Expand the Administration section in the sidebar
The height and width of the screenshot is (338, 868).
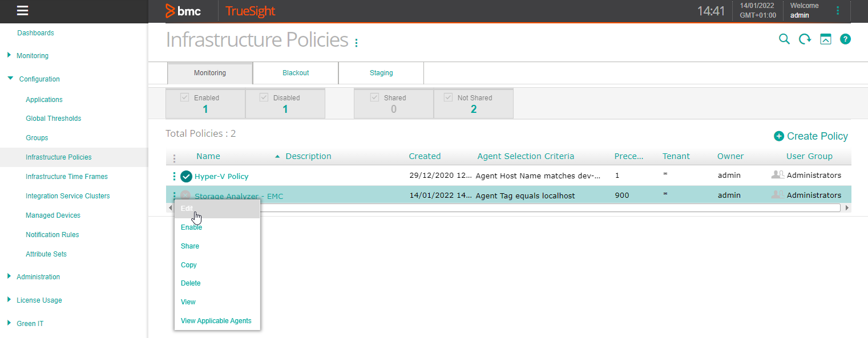(x=8, y=276)
